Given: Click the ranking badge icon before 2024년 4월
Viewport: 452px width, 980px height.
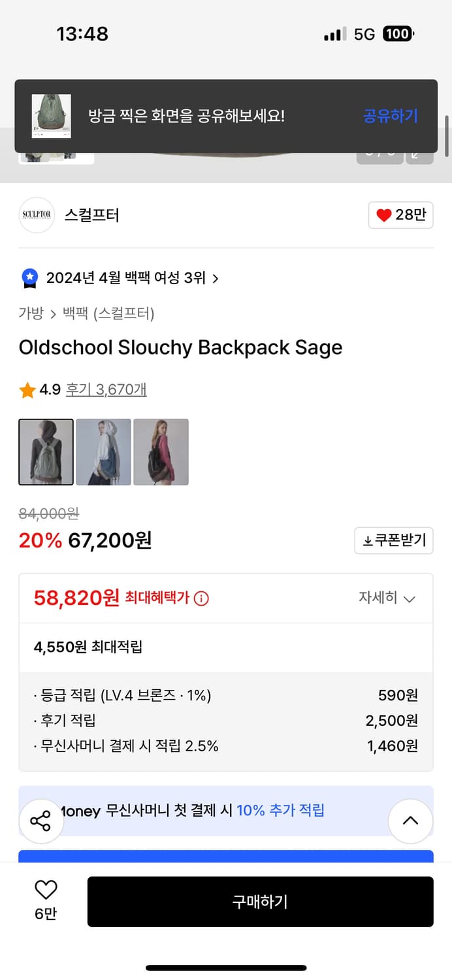Looking at the screenshot, I should [29, 277].
